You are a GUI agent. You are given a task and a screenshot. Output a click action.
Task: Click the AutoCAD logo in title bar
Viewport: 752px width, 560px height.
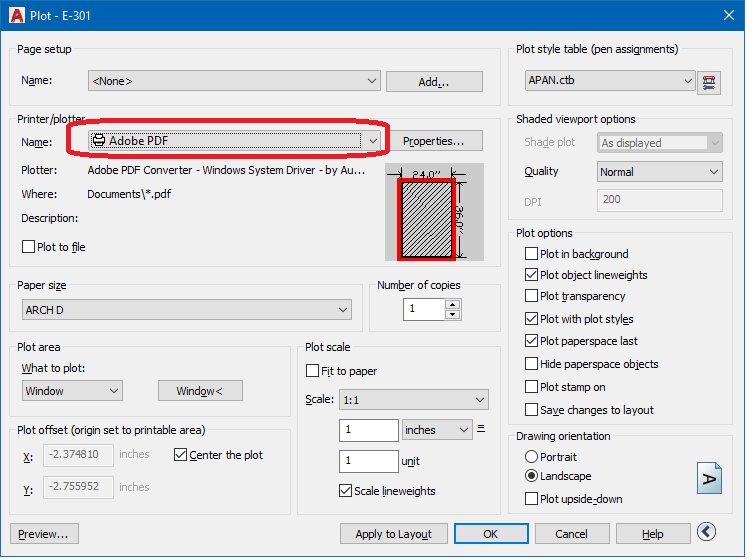pos(17,15)
